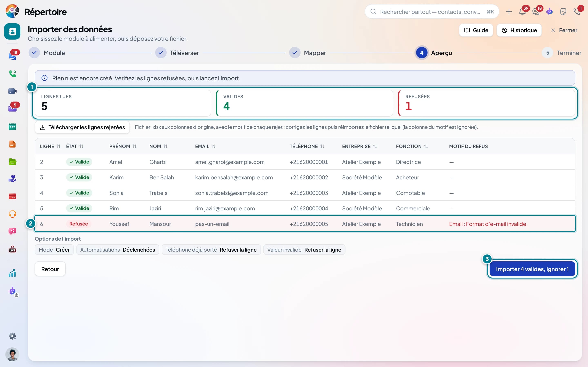The height and width of the screenshot is (367, 588).
Task: Click the plus icon in top bar
Action: (509, 11)
